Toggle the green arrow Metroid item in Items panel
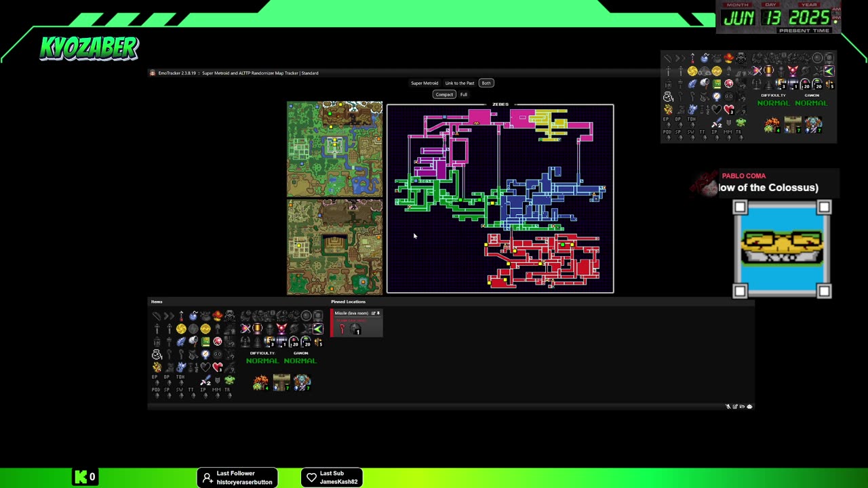This screenshot has height=488, width=868. (318, 329)
